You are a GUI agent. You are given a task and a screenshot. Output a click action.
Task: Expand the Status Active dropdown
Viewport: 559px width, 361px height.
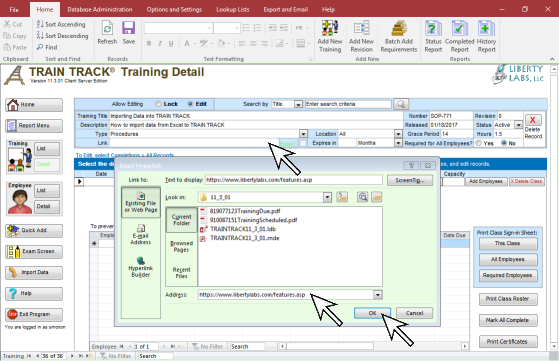tap(518, 125)
